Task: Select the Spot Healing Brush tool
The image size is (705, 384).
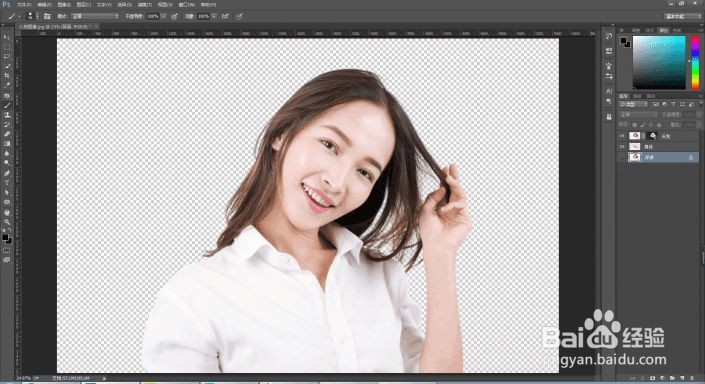Action: 7,96
